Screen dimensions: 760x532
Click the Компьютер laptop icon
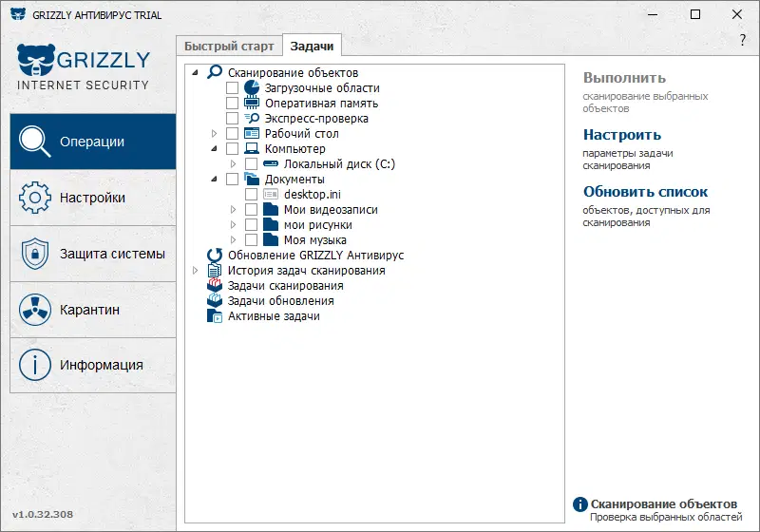click(252, 148)
